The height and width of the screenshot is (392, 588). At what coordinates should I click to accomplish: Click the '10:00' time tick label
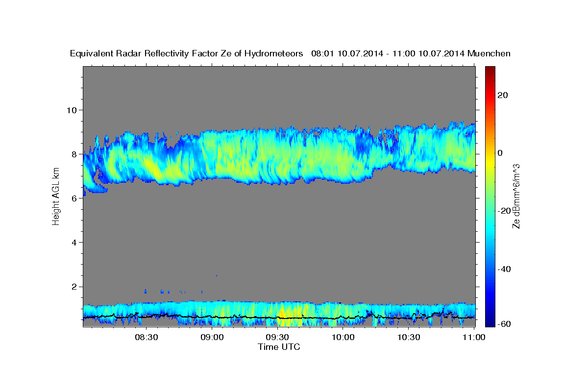tap(343, 338)
